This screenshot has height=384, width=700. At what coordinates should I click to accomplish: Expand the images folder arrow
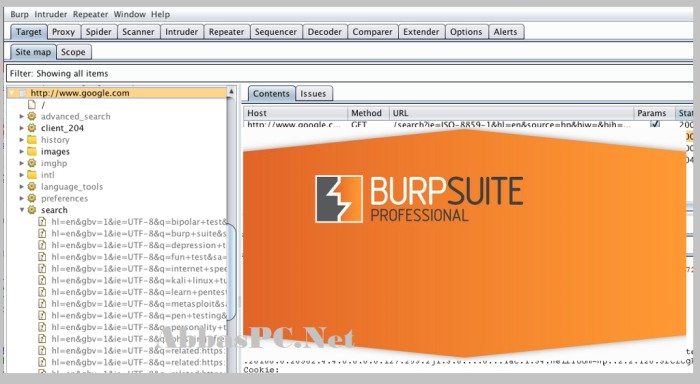click(x=21, y=151)
